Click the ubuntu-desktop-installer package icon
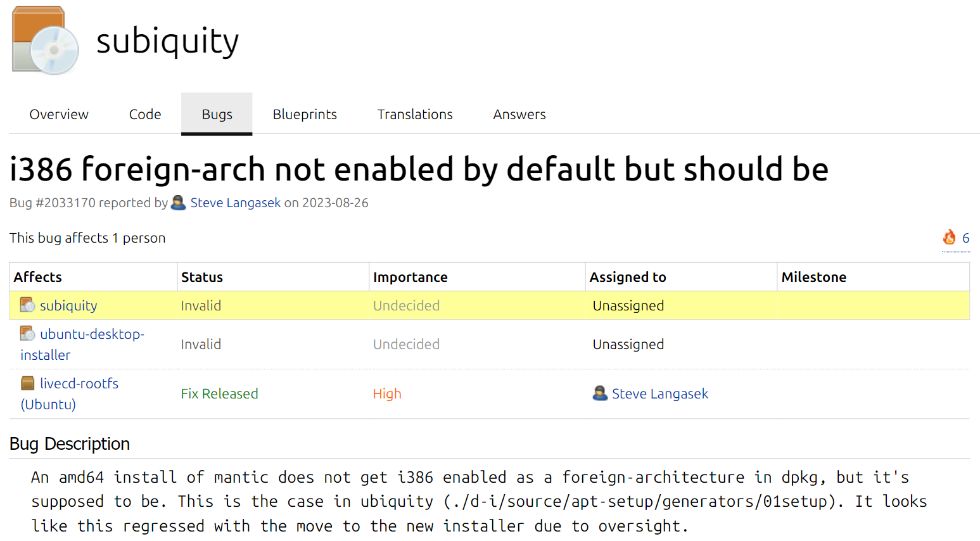Image resolution: width=980 pixels, height=541 pixels. click(x=27, y=333)
